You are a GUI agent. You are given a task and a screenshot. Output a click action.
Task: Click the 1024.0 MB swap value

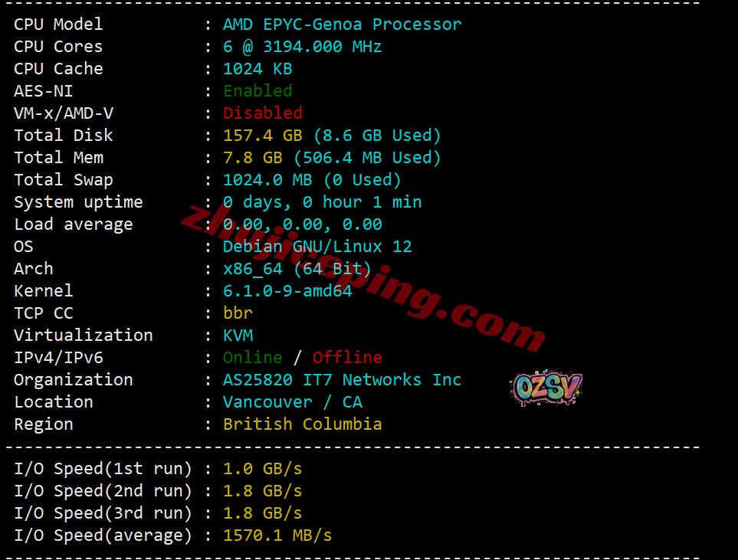[x=267, y=180]
